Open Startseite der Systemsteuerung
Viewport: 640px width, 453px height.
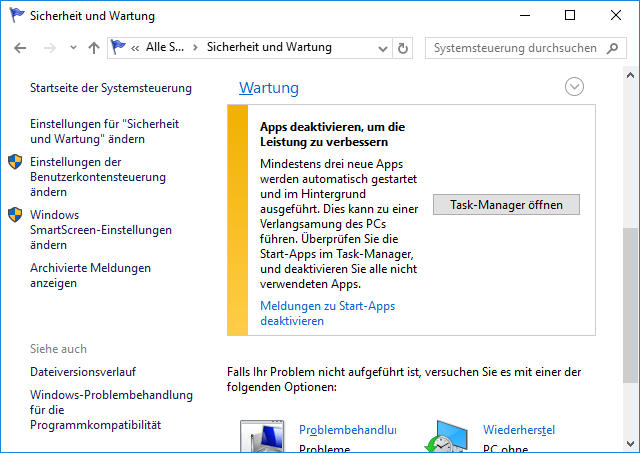click(111, 88)
